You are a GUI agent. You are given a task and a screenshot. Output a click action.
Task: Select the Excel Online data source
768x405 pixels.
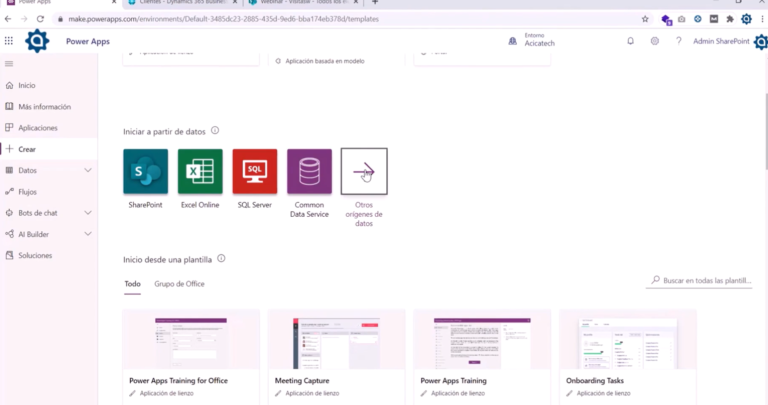200,171
